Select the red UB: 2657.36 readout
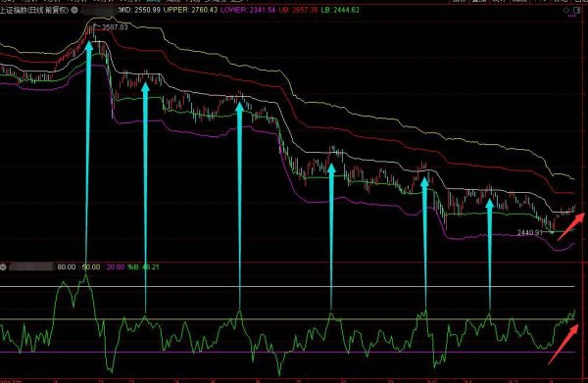The height and width of the screenshot is (383, 588). 298,10
